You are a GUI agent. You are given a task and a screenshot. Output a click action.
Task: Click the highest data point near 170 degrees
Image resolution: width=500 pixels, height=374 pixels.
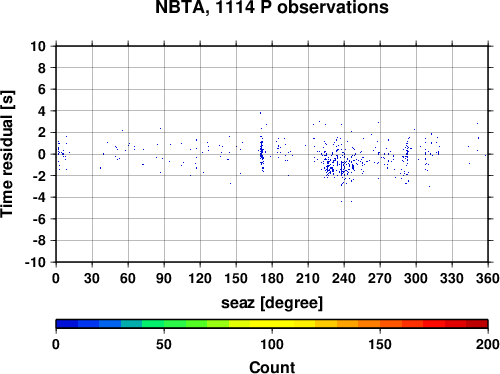tap(260, 113)
